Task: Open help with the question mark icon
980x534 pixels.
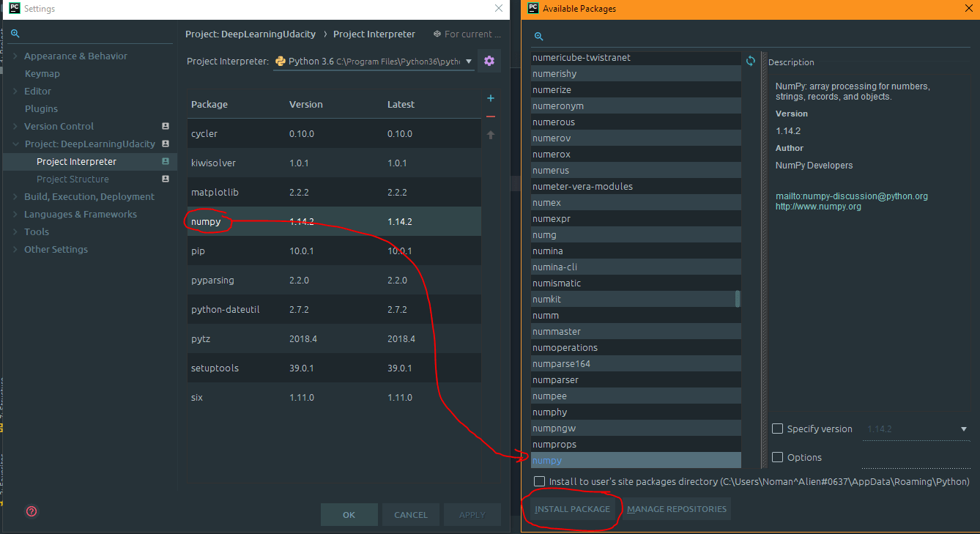Action: [x=31, y=511]
